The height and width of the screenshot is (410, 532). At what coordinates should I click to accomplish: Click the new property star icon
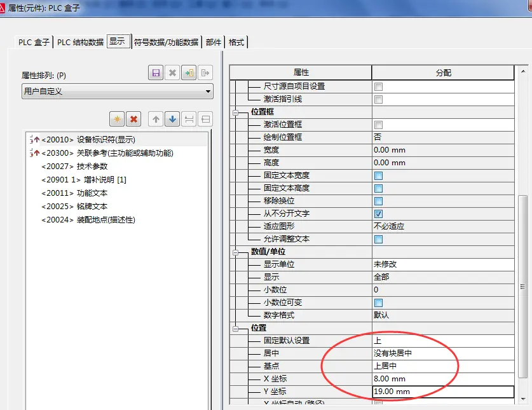(x=117, y=119)
